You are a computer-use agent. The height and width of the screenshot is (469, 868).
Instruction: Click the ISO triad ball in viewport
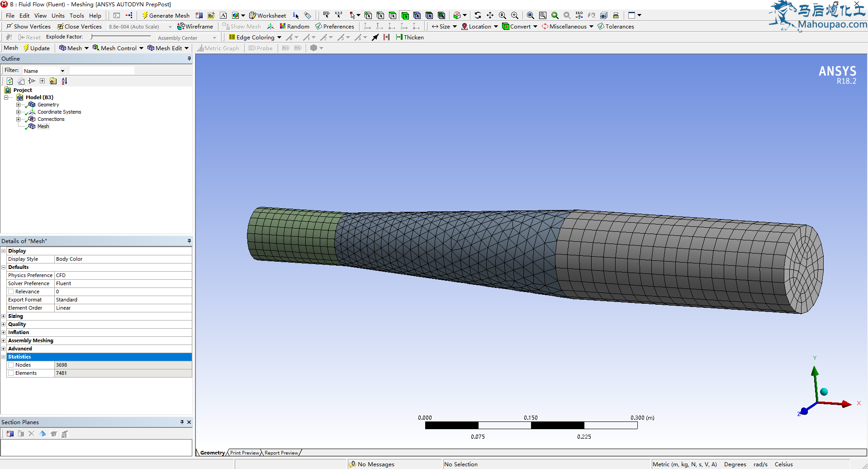pos(824,392)
